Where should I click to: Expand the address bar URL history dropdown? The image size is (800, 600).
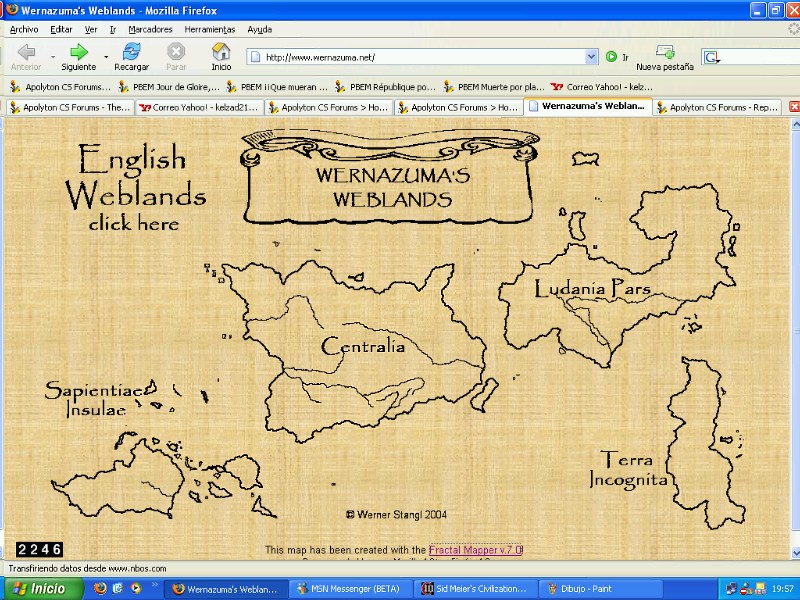tap(591, 57)
